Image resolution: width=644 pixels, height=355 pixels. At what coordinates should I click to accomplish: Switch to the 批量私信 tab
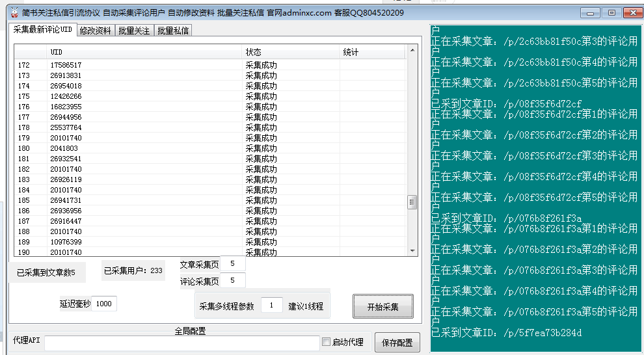click(x=173, y=31)
